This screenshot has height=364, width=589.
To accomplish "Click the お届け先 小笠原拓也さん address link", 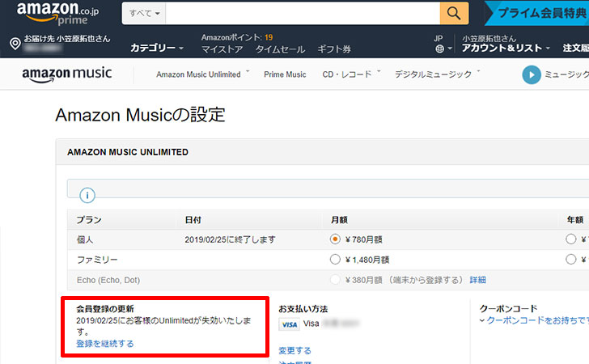I will (x=67, y=39).
